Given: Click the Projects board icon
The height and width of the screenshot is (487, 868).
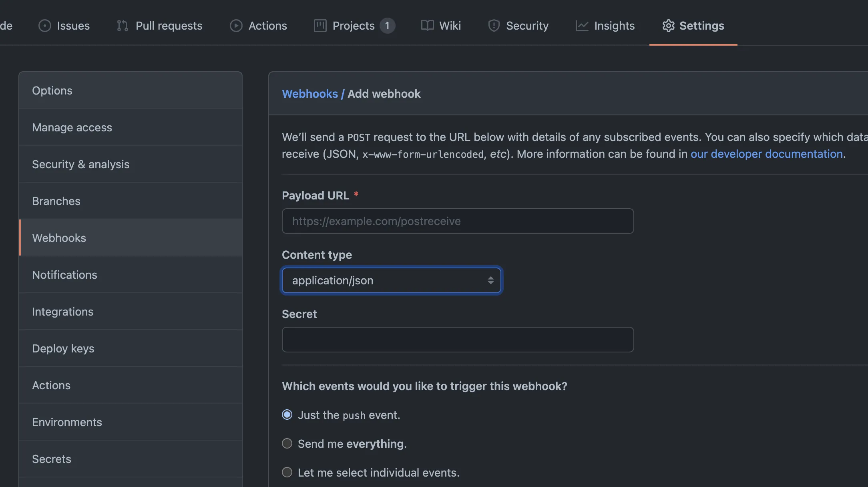Looking at the screenshot, I should coord(320,26).
